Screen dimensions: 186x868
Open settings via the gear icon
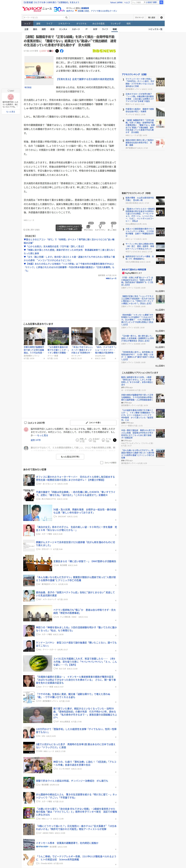(x=161, y=18)
